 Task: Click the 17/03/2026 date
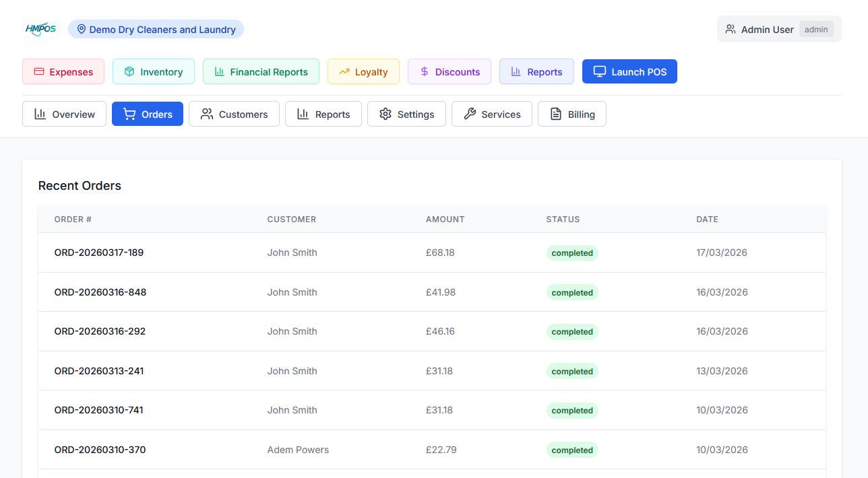(722, 253)
